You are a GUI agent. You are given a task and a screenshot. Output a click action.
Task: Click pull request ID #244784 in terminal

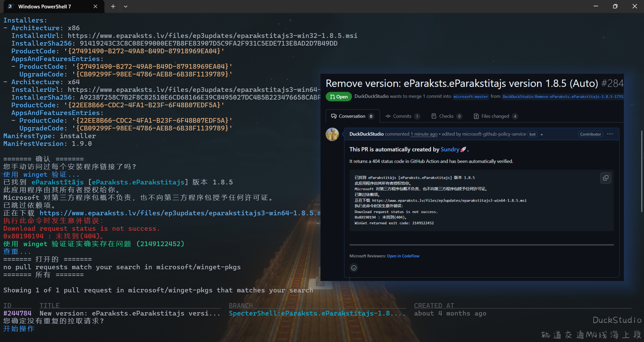point(17,313)
